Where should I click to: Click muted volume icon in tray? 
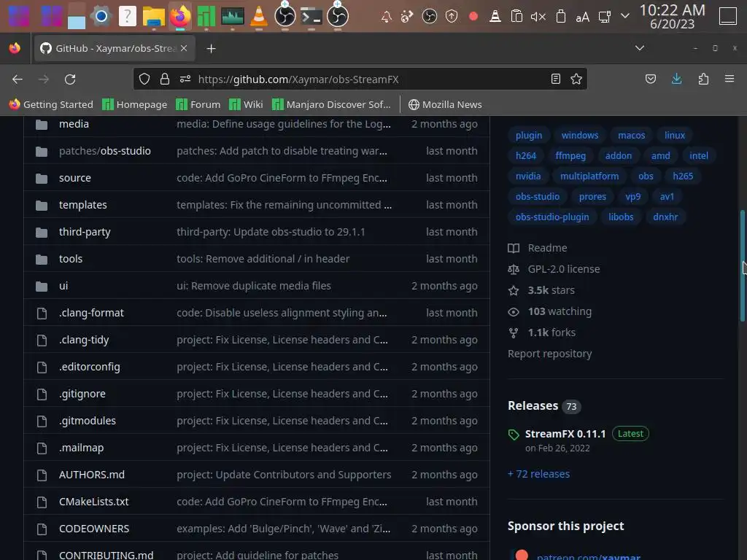(x=538, y=17)
